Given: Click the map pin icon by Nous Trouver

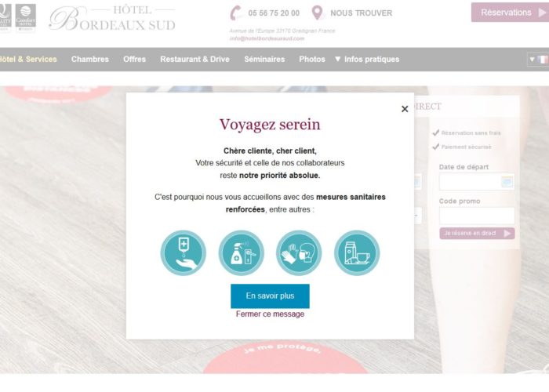Looking at the screenshot, I should pyautogui.click(x=317, y=13).
